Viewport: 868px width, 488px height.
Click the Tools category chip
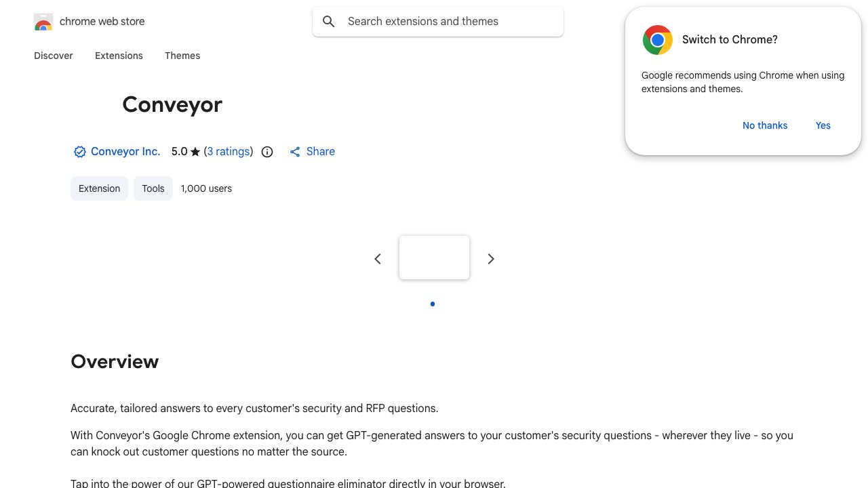[x=153, y=188]
